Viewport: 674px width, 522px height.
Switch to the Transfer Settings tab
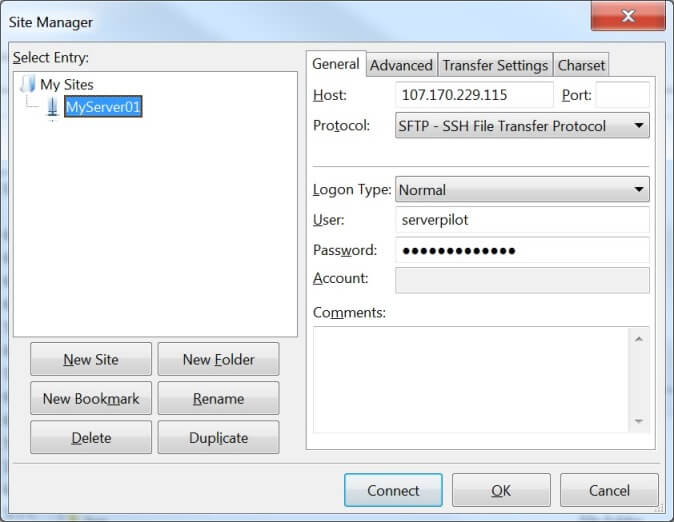(x=495, y=65)
